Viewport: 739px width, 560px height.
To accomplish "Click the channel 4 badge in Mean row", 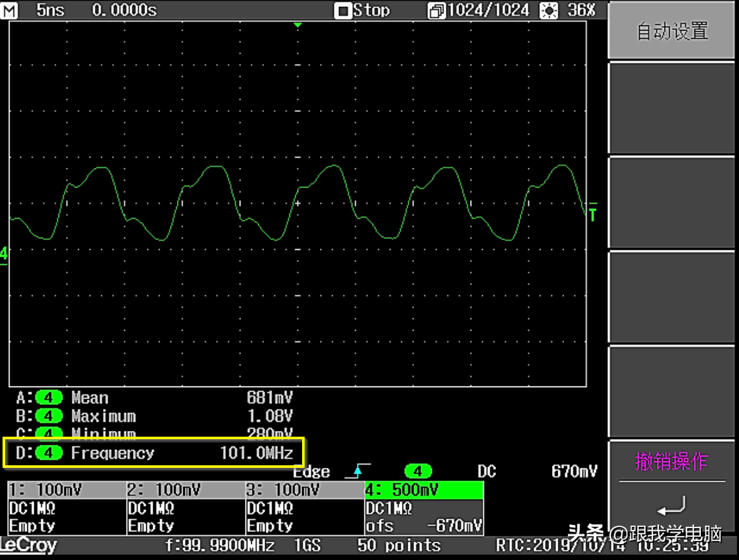I will [x=48, y=397].
